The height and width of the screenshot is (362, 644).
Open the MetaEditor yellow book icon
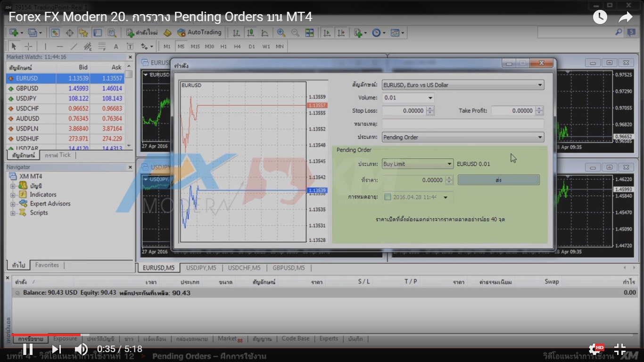pos(167,33)
